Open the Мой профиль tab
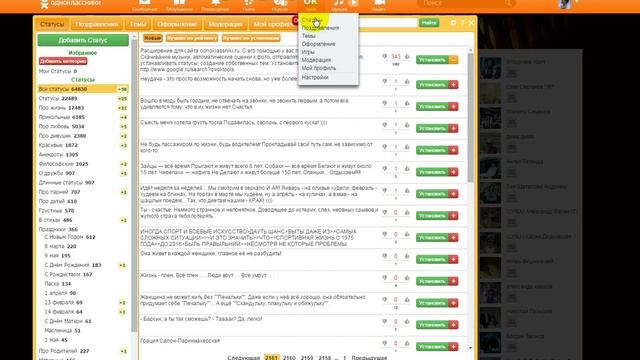 click(273, 24)
